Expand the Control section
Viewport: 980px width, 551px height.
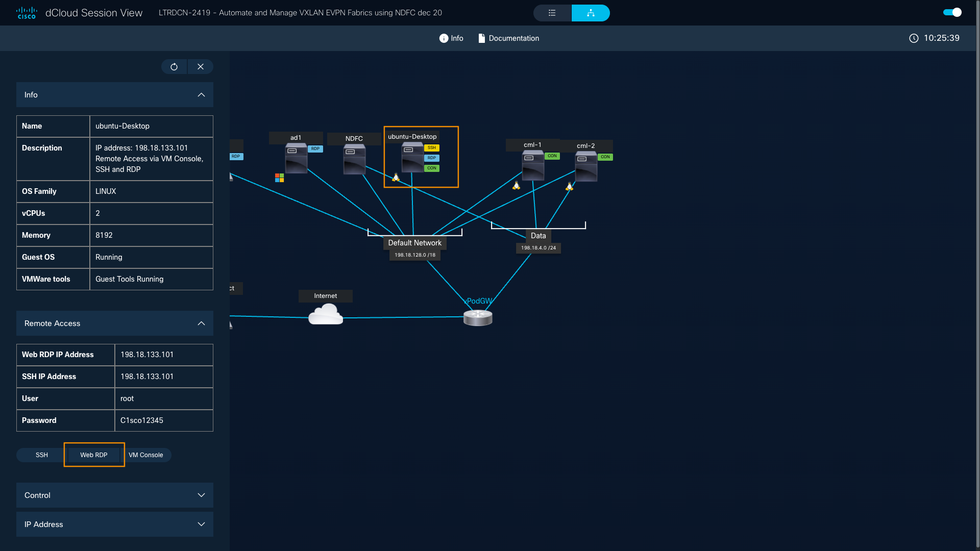point(115,495)
